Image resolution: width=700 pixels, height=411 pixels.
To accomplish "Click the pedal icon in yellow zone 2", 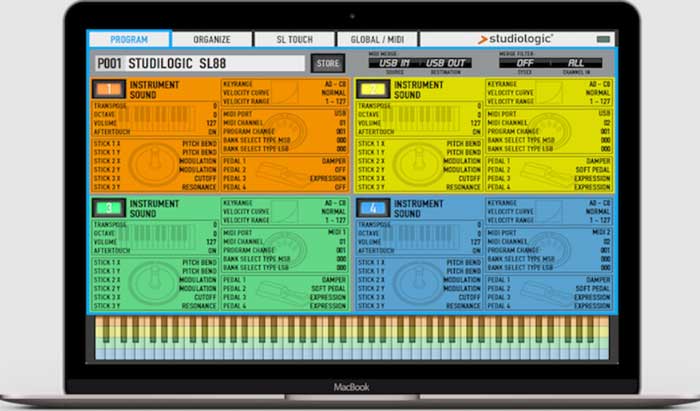I will tap(546, 175).
